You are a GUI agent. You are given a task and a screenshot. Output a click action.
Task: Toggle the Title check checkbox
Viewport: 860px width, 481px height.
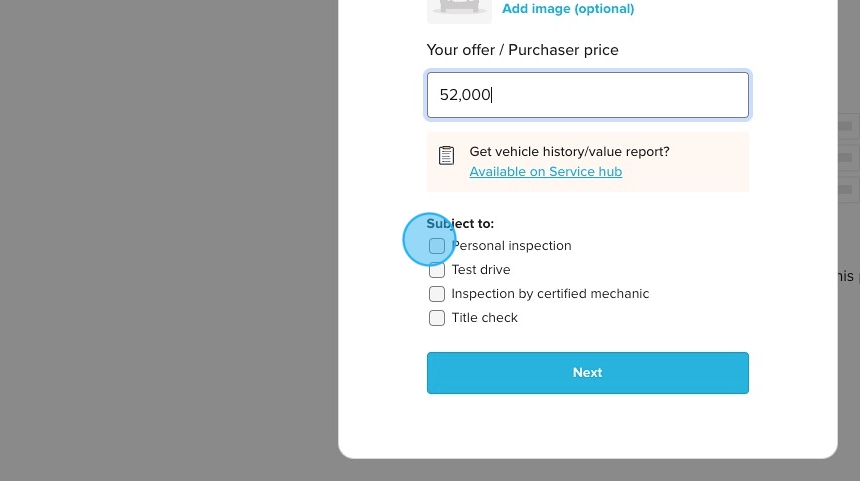tap(437, 318)
